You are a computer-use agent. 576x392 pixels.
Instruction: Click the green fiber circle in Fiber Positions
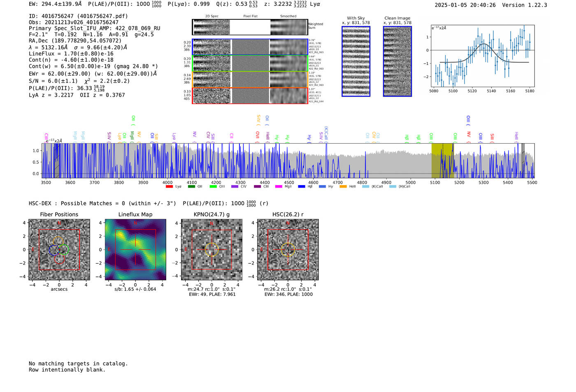pyautogui.click(x=64, y=249)
